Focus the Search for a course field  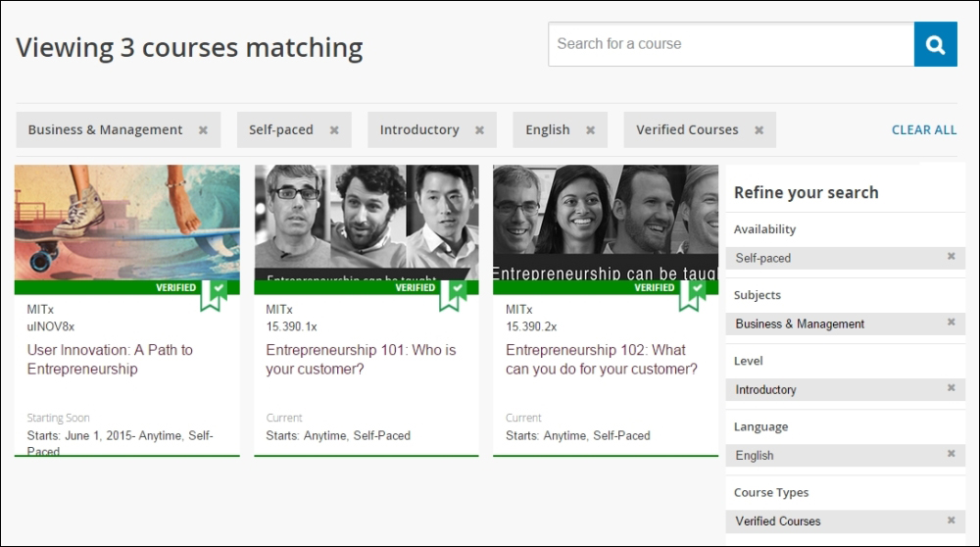click(731, 44)
